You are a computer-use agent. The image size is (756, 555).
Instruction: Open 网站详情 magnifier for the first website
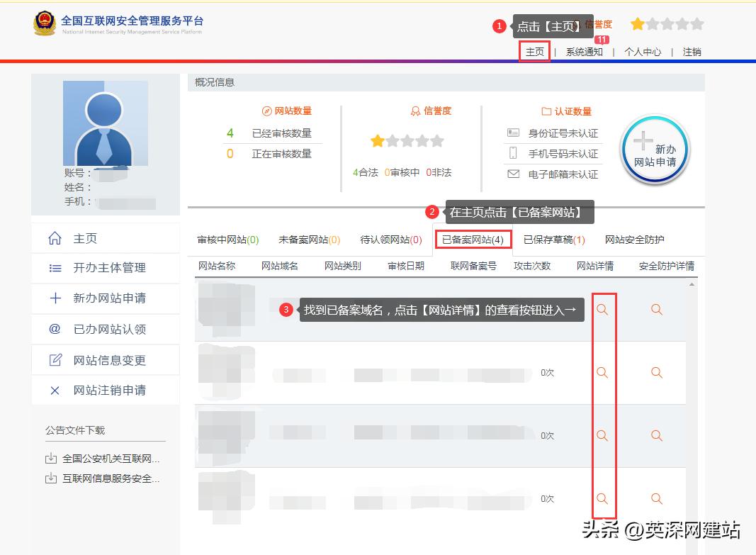(602, 310)
